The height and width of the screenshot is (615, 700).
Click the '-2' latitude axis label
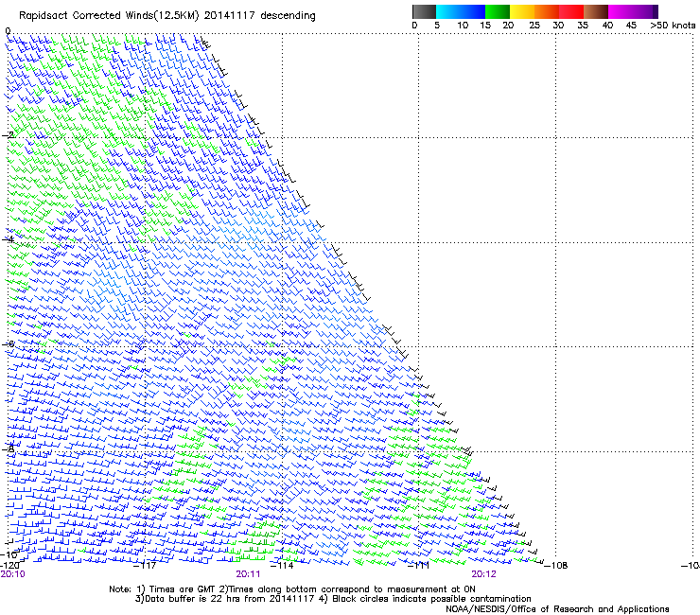pyautogui.click(x=8, y=135)
